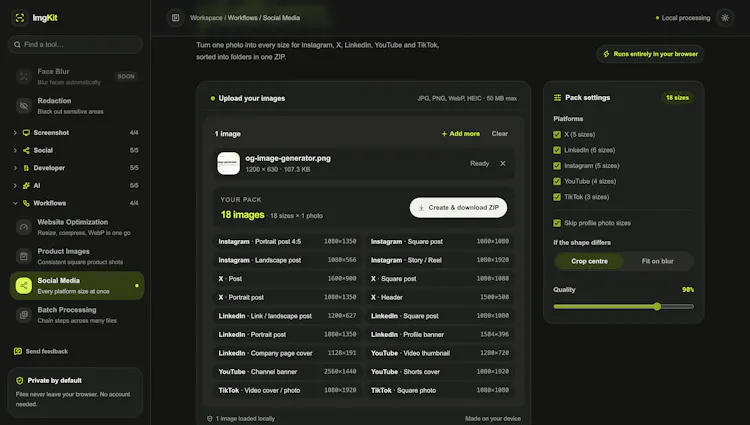Viewport: 750px width, 425px height.
Task: Click TikTok Square photo row
Action: pos(440,391)
